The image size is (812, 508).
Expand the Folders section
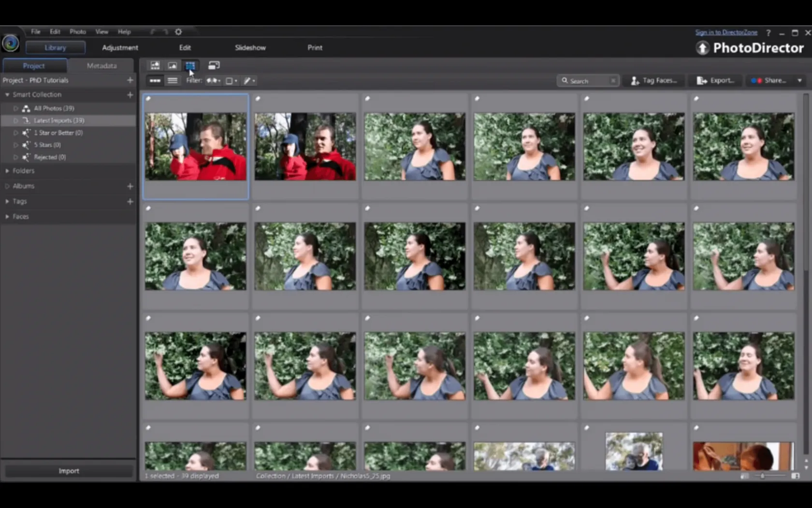click(7, 171)
